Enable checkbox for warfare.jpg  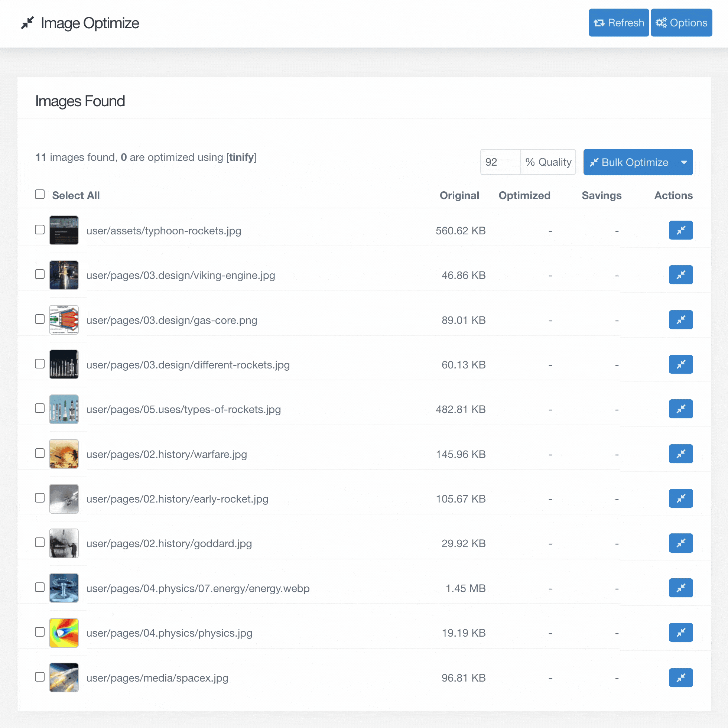(39, 454)
